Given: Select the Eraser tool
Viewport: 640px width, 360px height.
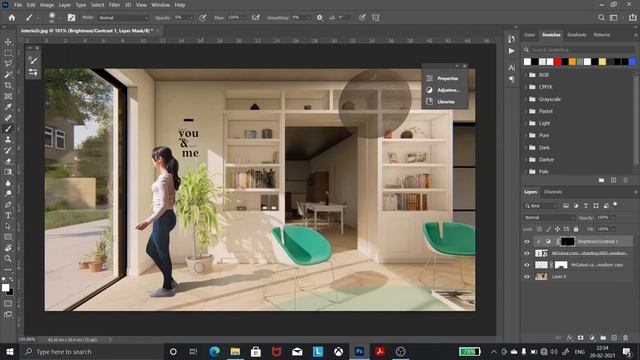Looking at the screenshot, I should pyautogui.click(x=8, y=161).
